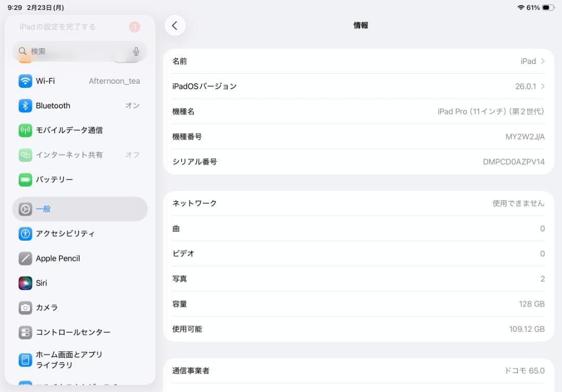This screenshot has width=562, height=392.
Task: Tap the Wi-Fi icon in sidebar
Action: coord(25,81)
